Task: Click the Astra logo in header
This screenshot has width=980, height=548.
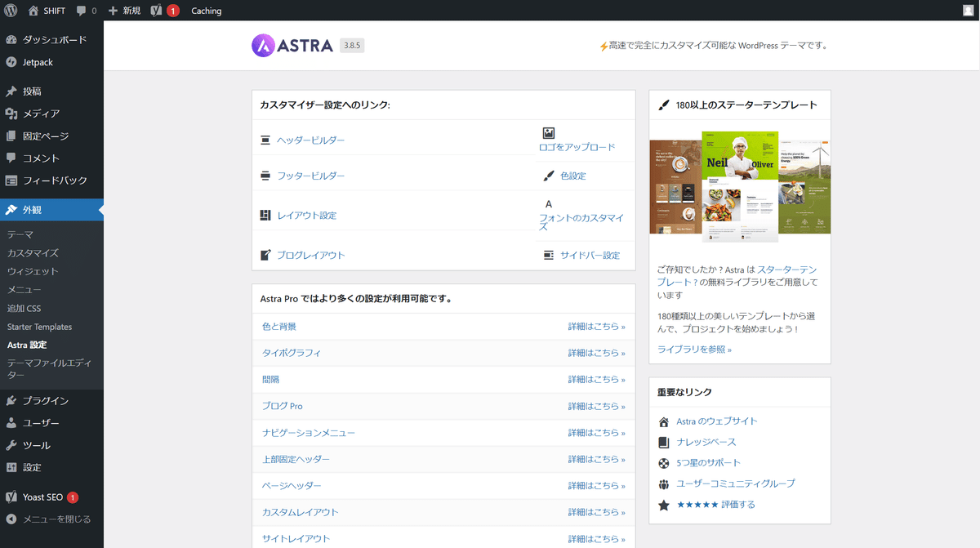Action: [x=292, y=45]
